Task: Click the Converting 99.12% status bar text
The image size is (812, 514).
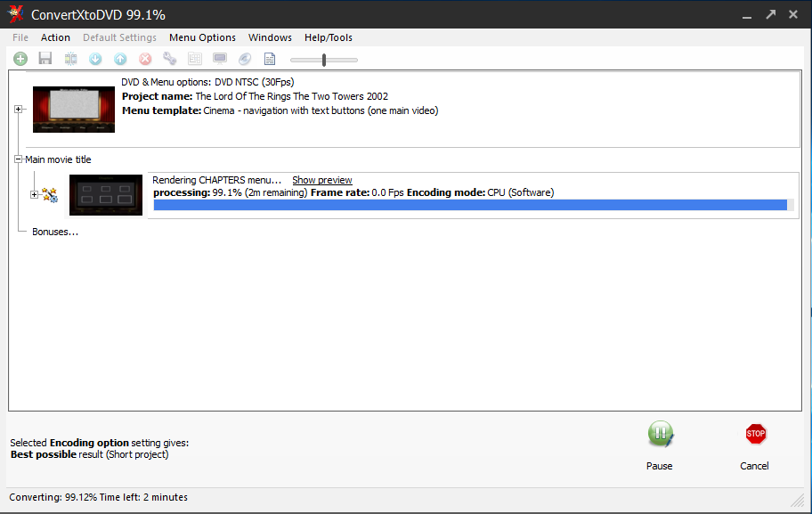Action: coord(99,497)
